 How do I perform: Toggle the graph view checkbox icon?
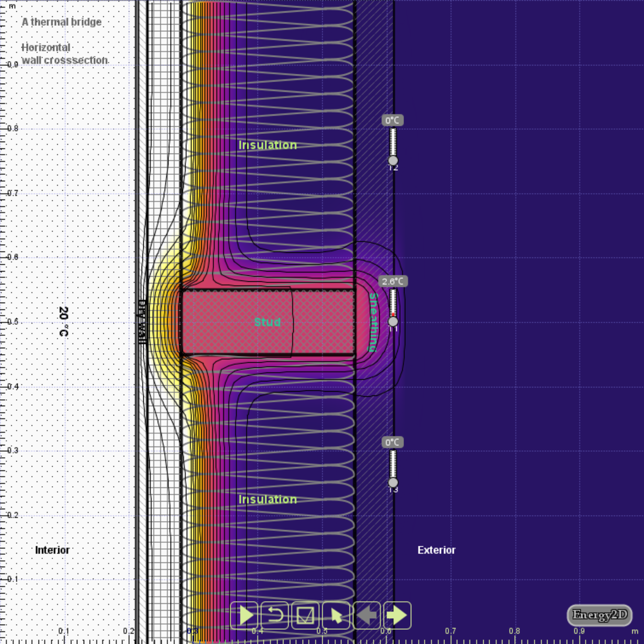pyautogui.click(x=305, y=615)
